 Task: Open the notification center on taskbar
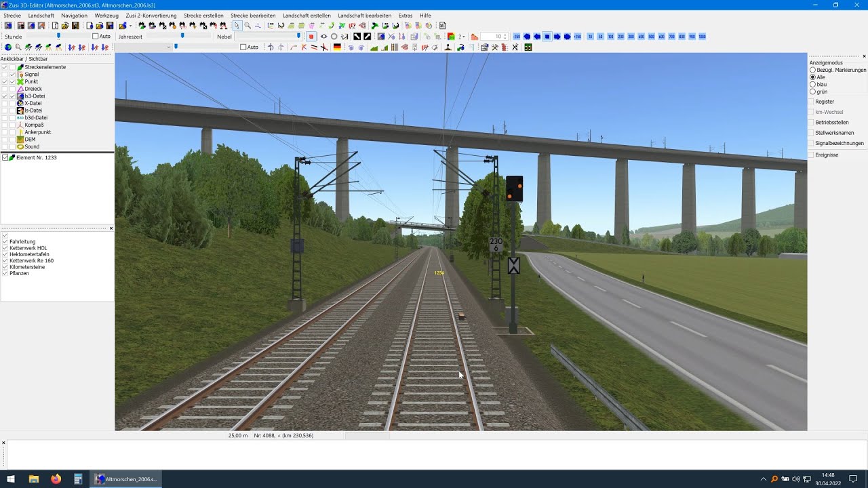853,479
